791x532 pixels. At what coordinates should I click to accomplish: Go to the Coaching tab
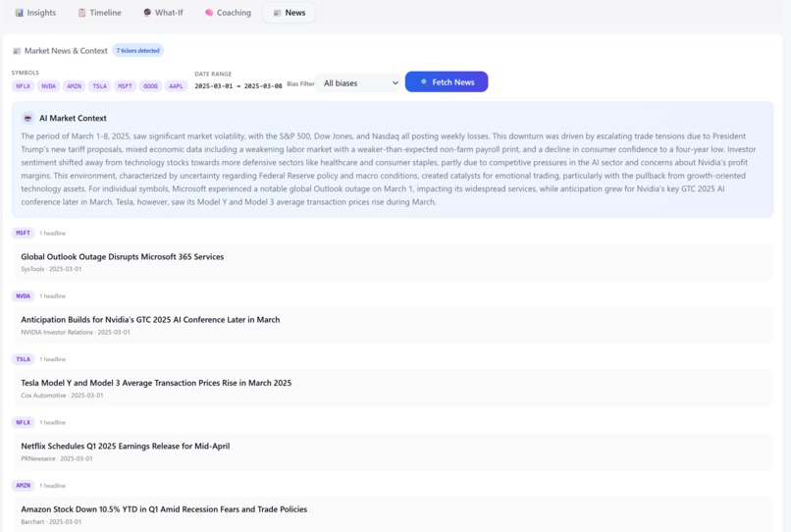coord(228,13)
